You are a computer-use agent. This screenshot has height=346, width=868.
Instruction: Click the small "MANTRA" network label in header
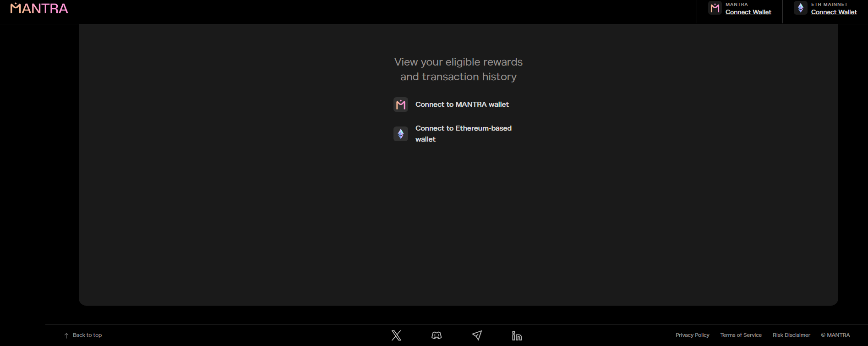[x=737, y=5]
